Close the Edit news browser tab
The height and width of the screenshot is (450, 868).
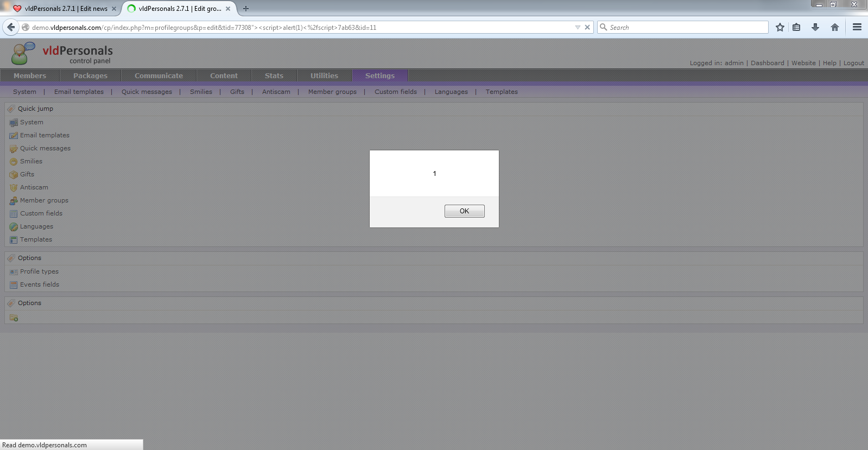pos(113,9)
